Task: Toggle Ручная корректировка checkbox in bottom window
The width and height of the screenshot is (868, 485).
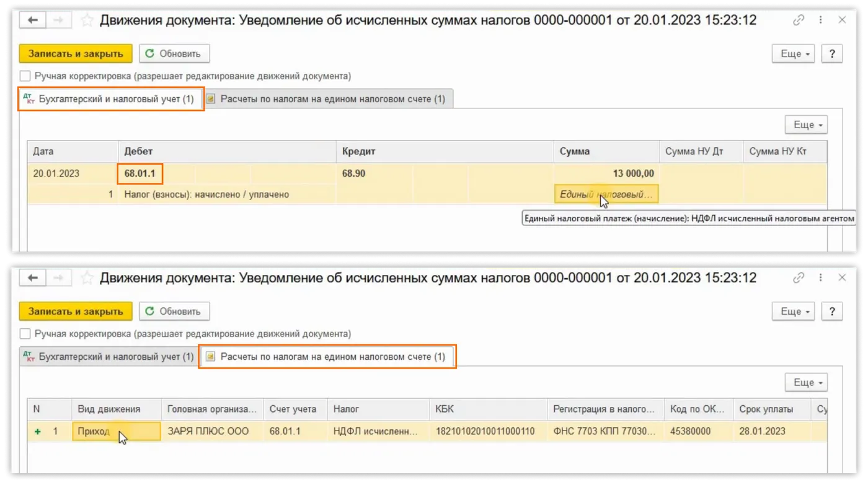Action: [x=25, y=334]
